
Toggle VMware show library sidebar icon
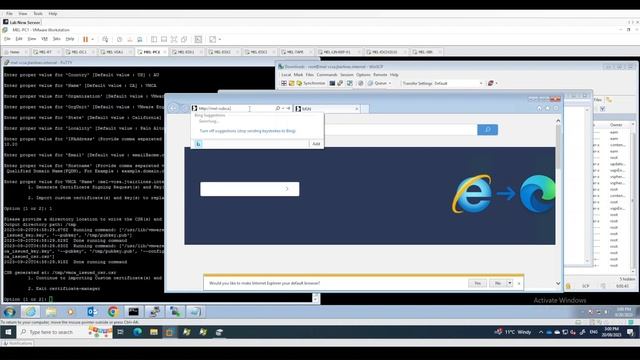point(154,39)
